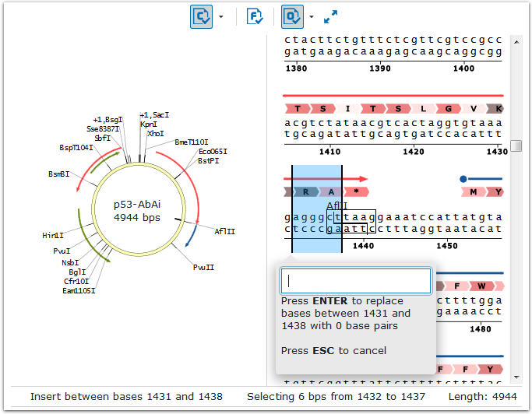This screenshot has height=414, width=532.
Task: Click position marker 1480 in sequence ruler
Action: (x=481, y=329)
